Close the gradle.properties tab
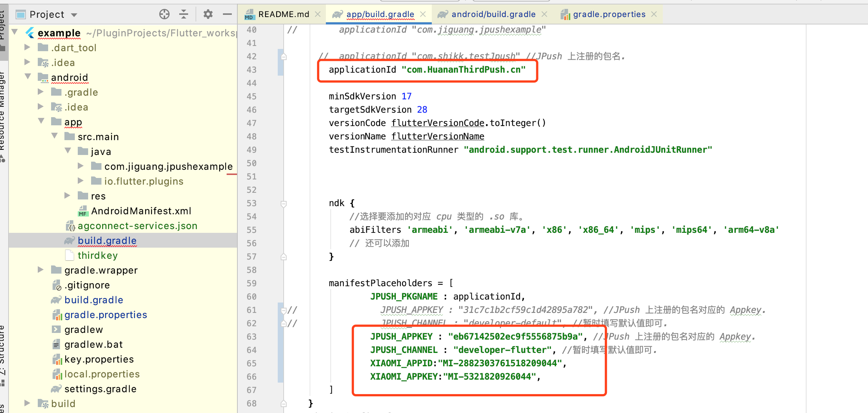Screen dimensions: 868x413 click(654, 14)
